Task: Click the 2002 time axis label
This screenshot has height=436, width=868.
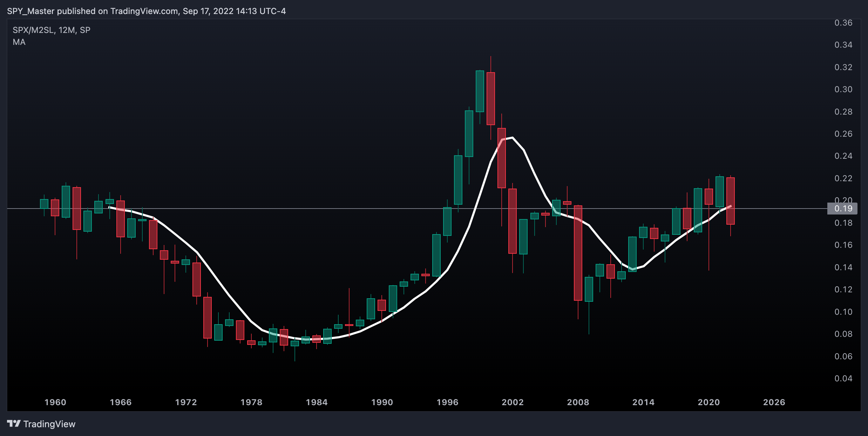Action: pyautogui.click(x=513, y=402)
